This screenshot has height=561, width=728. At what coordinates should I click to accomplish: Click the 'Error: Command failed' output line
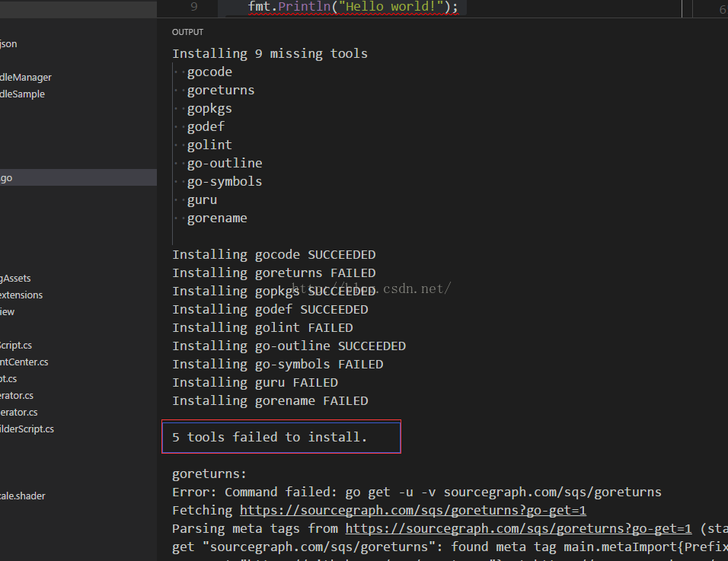click(417, 492)
